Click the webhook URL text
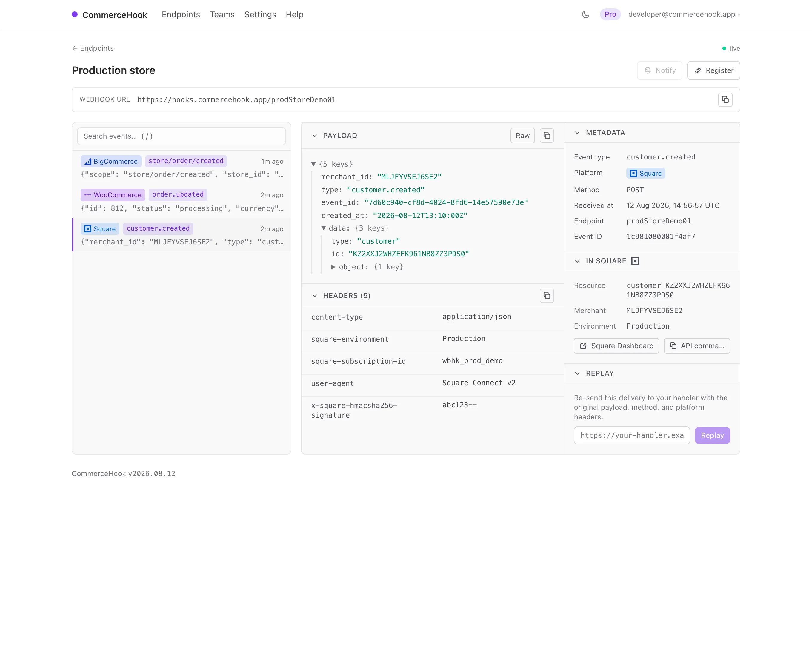This screenshot has height=669, width=812. (x=236, y=100)
